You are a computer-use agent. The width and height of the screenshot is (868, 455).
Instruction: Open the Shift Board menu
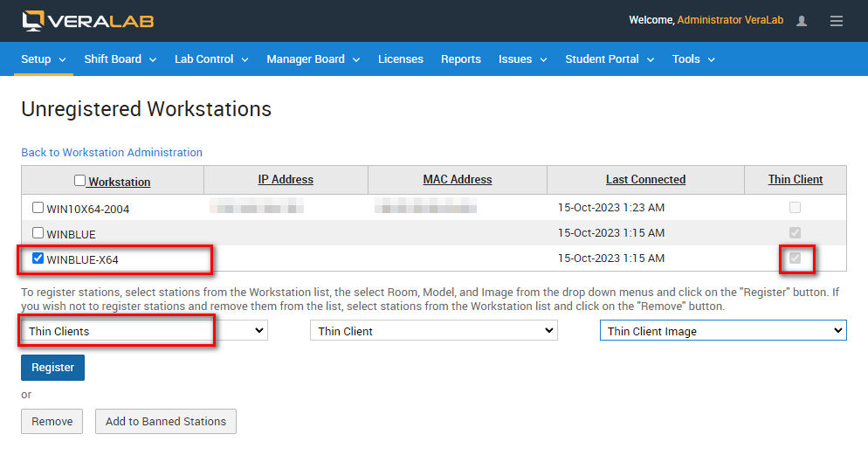tap(121, 59)
